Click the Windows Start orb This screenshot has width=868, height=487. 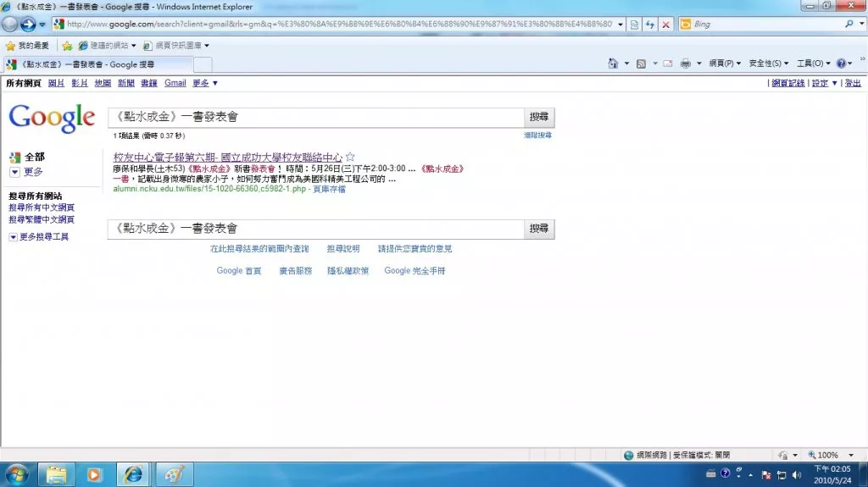17,475
